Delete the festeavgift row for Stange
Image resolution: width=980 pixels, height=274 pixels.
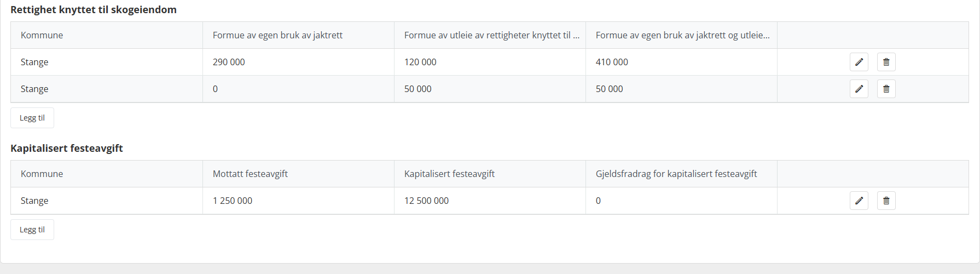(886, 201)
